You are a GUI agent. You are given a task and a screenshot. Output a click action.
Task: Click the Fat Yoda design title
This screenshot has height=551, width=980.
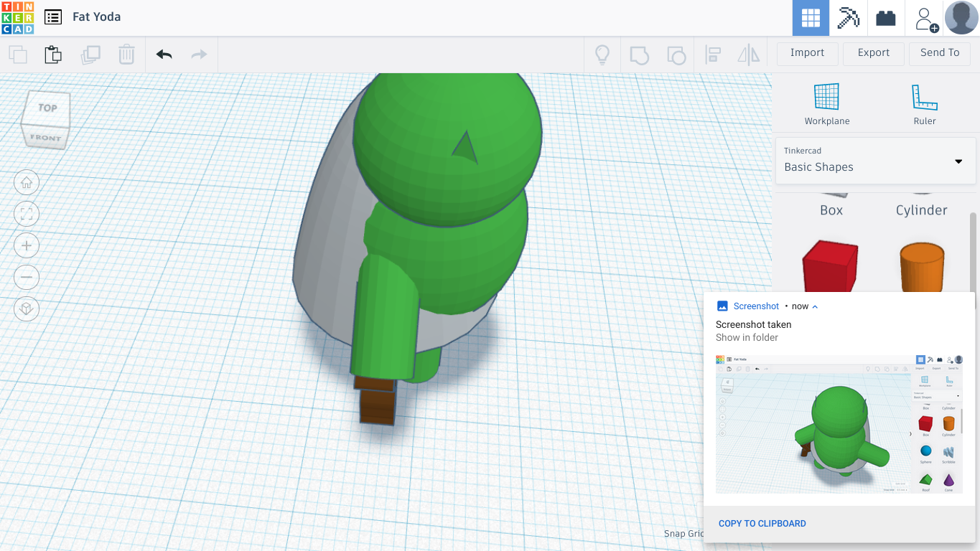96,17
